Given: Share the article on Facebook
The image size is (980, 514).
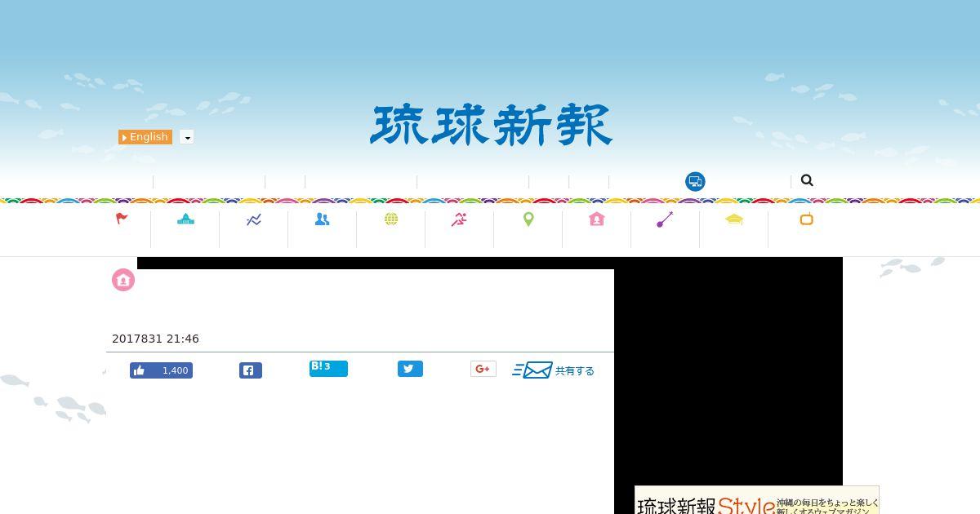Looking at the screenshot, I should point(251,370).
